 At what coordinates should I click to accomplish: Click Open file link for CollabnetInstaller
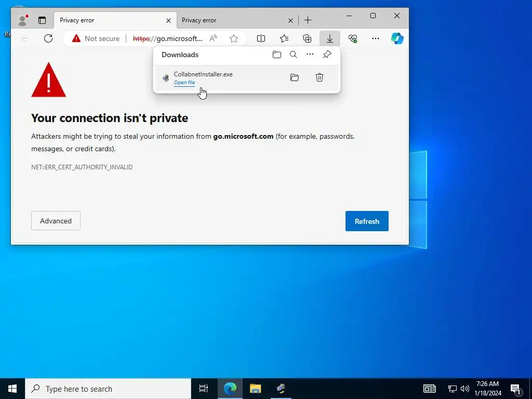coord(184,83)
